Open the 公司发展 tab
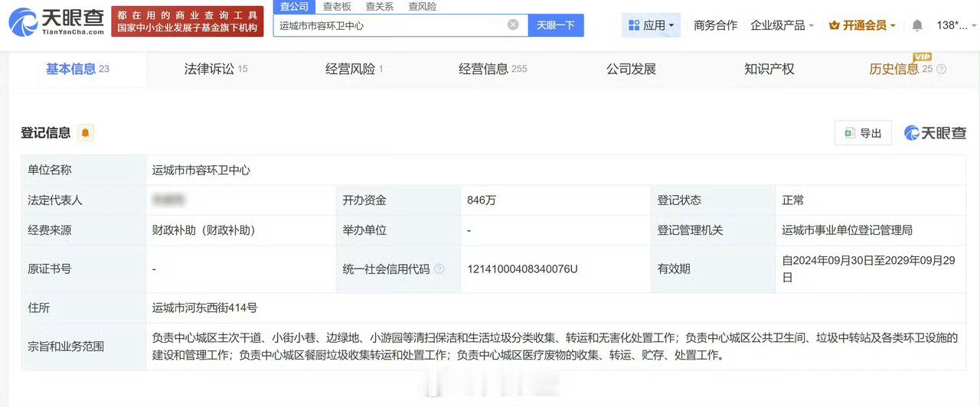Viewport: 980px width, 407px height. (631, 69)
